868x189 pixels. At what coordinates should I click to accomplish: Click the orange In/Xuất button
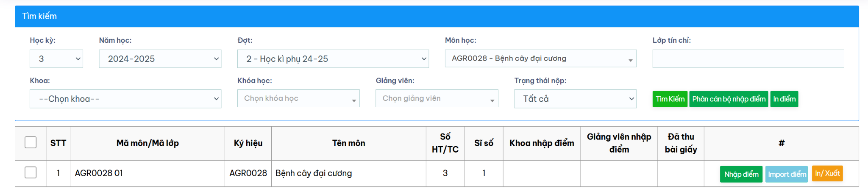827,173
